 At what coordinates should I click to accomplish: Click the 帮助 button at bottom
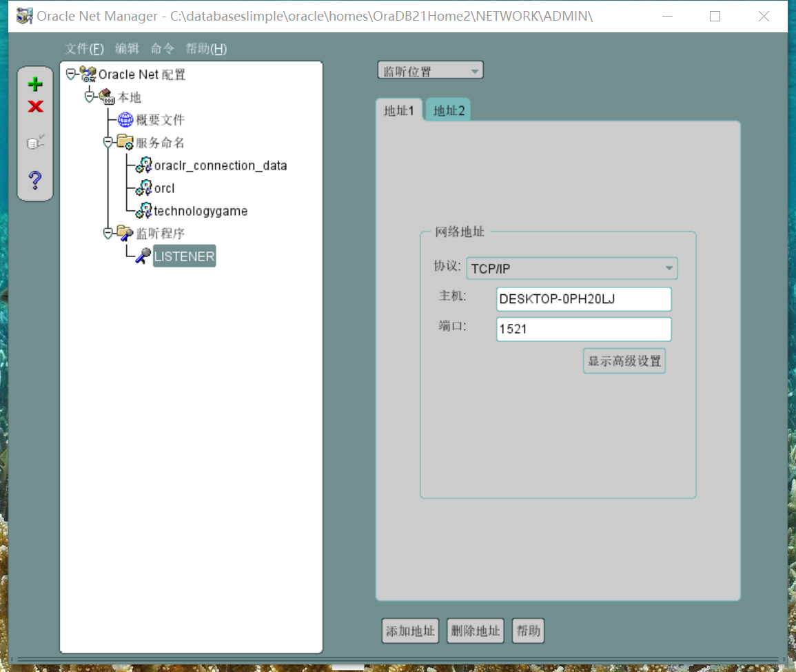[528, 631]
